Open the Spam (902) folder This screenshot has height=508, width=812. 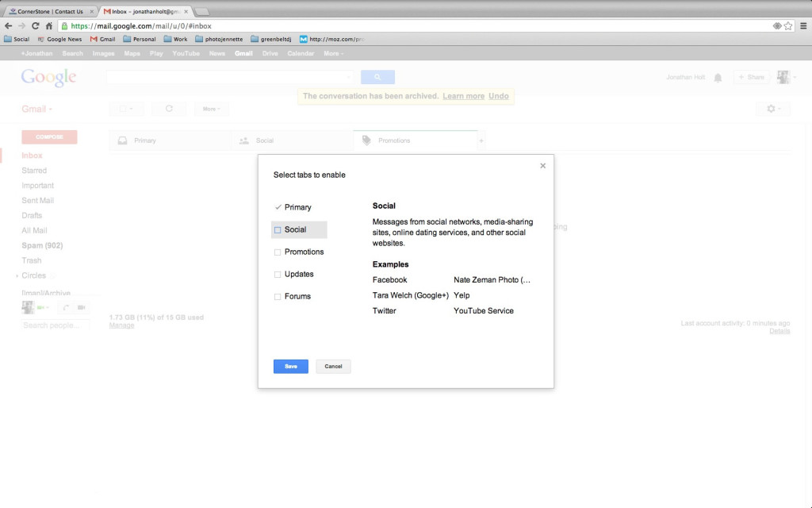42,246
